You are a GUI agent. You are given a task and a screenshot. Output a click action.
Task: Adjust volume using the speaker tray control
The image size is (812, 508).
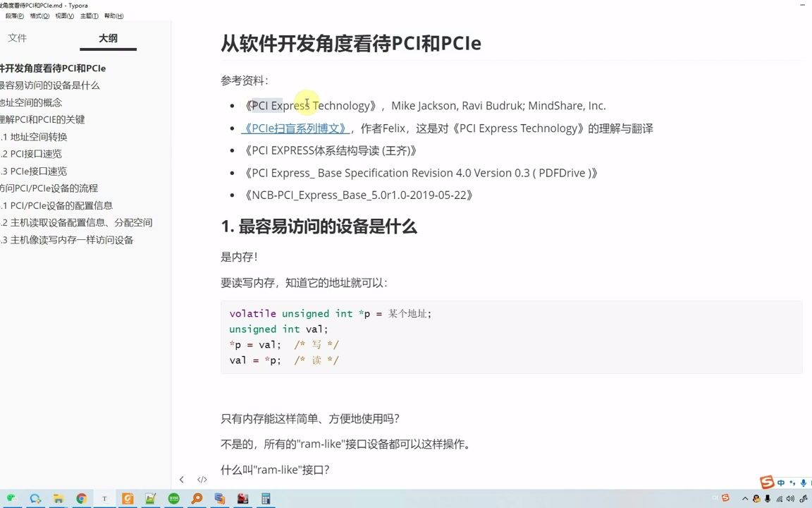click(x=789, y=497)
